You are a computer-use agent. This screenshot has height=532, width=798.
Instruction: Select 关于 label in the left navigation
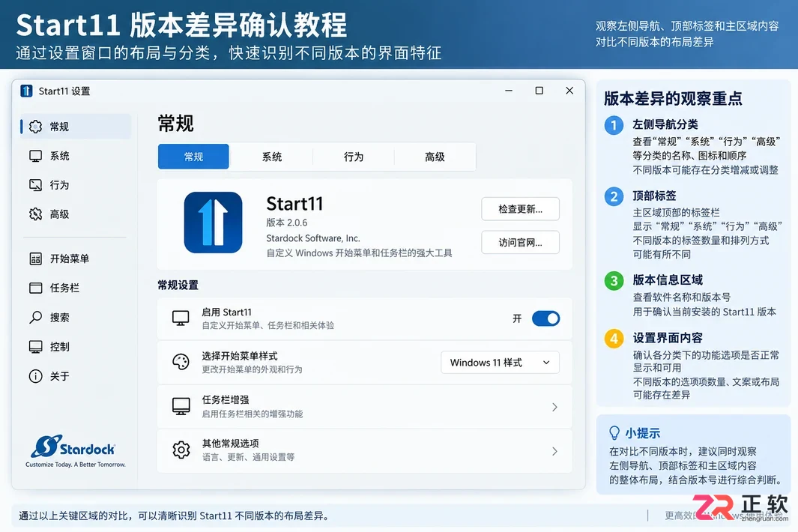(x=59, y=376)
